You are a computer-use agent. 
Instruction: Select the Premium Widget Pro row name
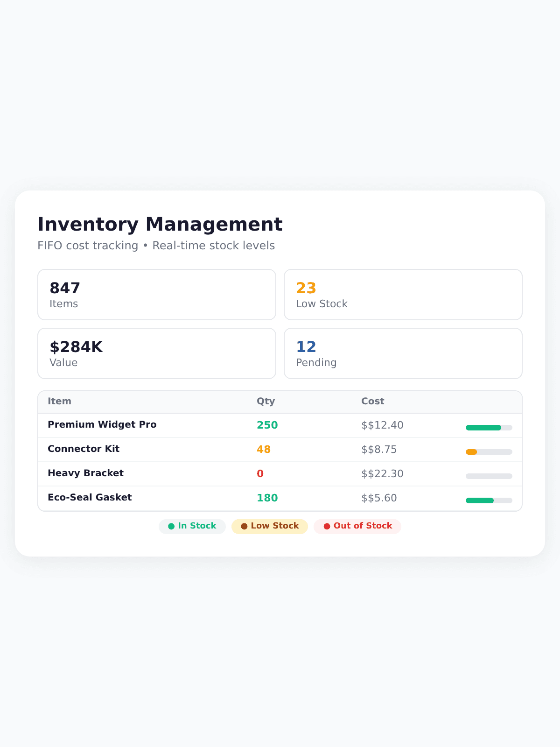[102, 424]
